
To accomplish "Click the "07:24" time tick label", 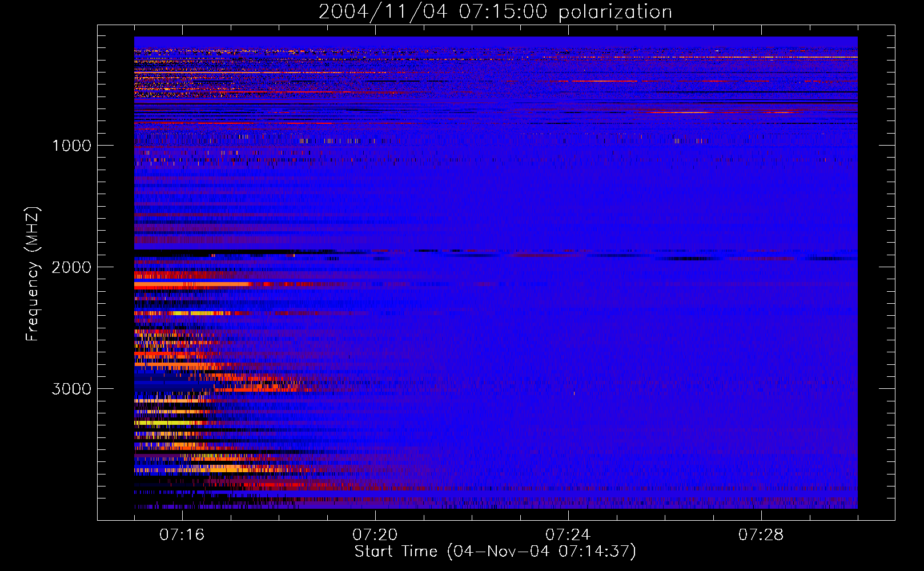I will [x=568, y=535].
